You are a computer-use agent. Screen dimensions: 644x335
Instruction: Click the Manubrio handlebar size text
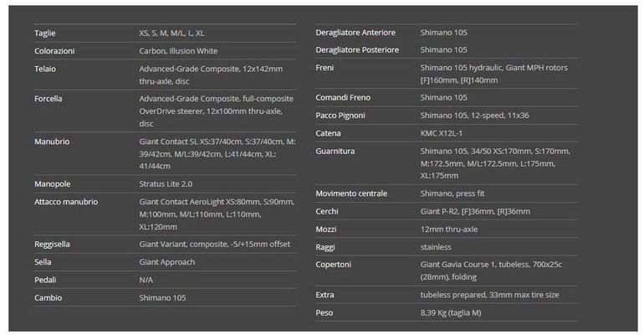217,154
